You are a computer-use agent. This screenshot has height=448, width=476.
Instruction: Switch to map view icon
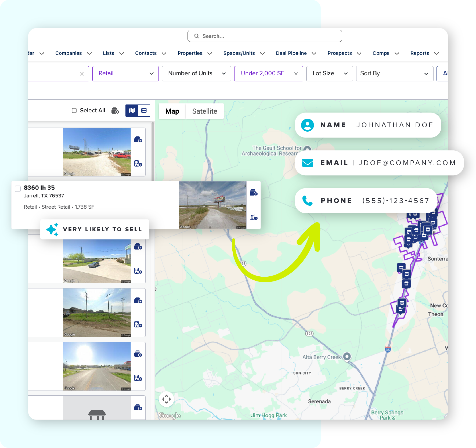click(x=132, y=110)
